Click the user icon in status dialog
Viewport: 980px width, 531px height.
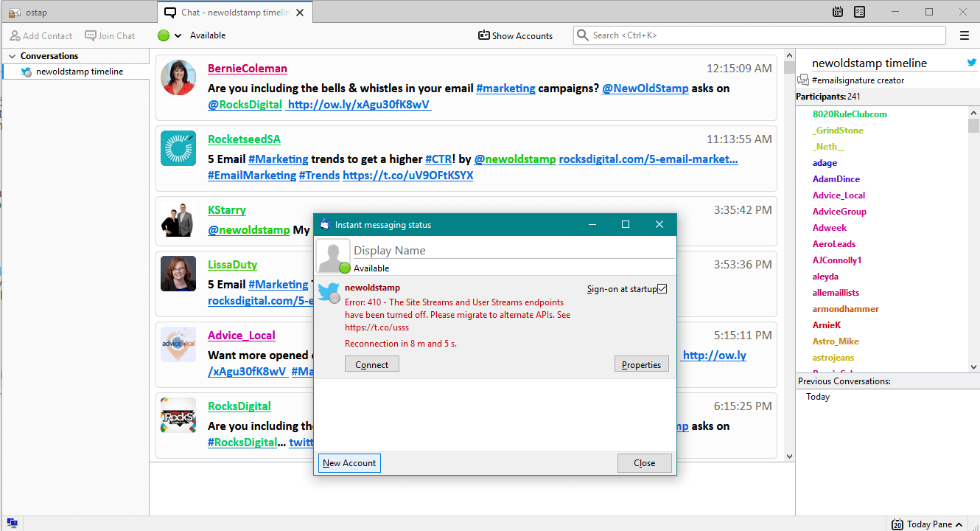(x=332, y=256)
